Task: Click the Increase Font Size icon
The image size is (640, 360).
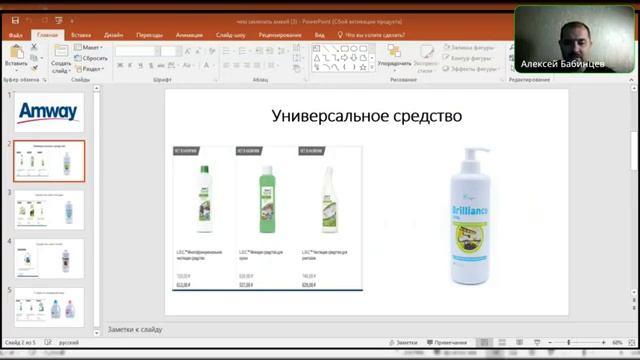Action: click(x=187, y=51)
